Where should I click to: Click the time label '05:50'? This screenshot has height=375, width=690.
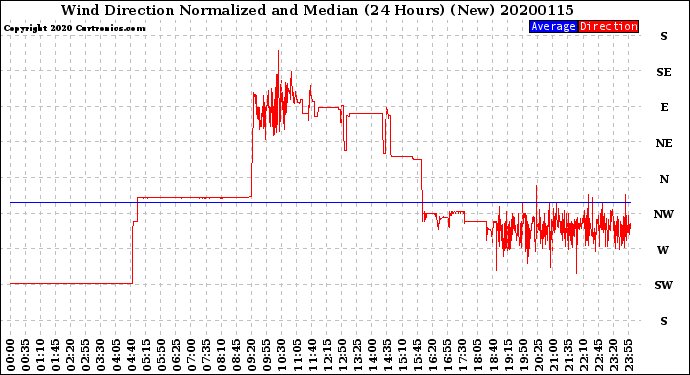(161, 355)
